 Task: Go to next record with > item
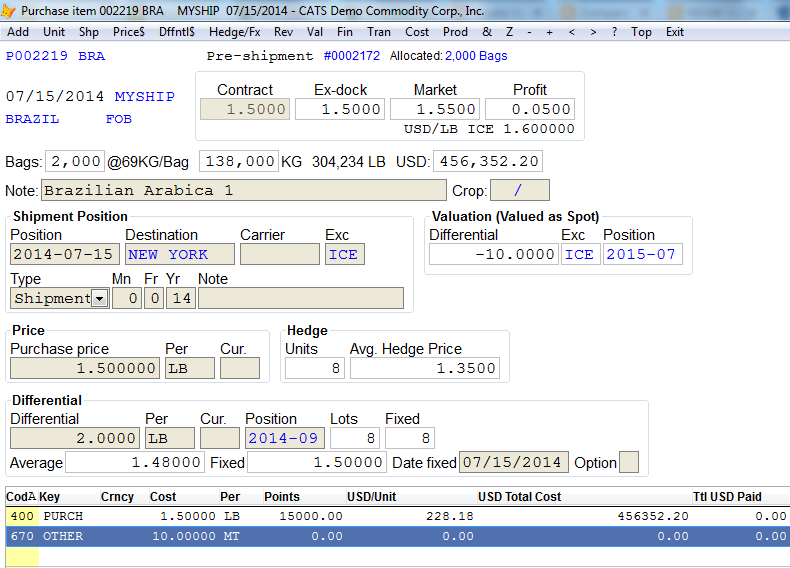593,32
